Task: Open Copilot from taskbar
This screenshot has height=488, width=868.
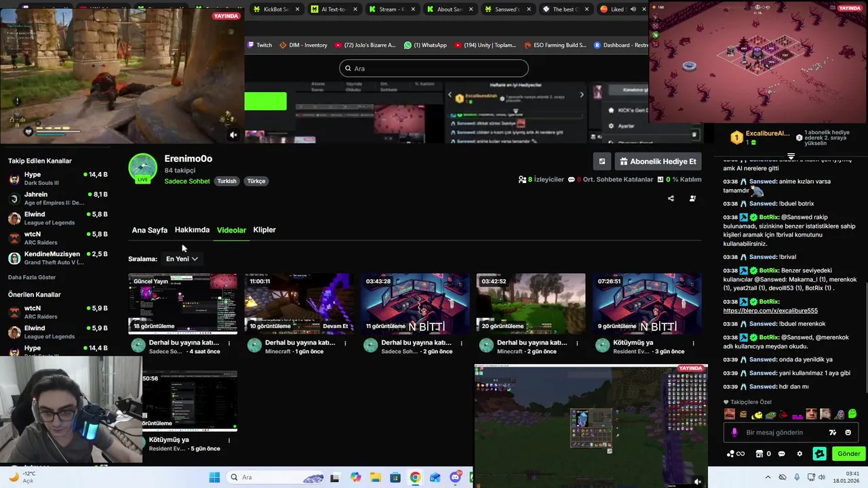Action: [356, 477]
